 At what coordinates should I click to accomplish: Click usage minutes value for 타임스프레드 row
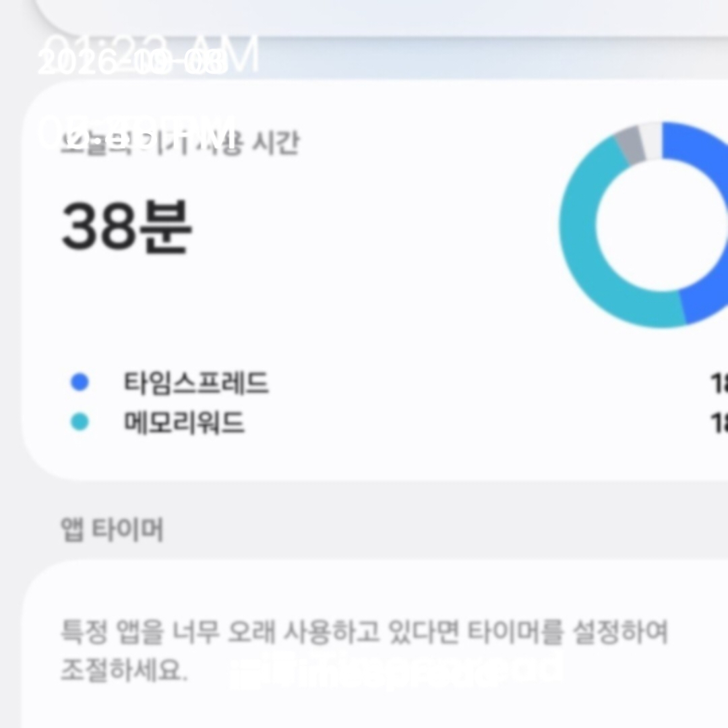(x=719, y=383)
